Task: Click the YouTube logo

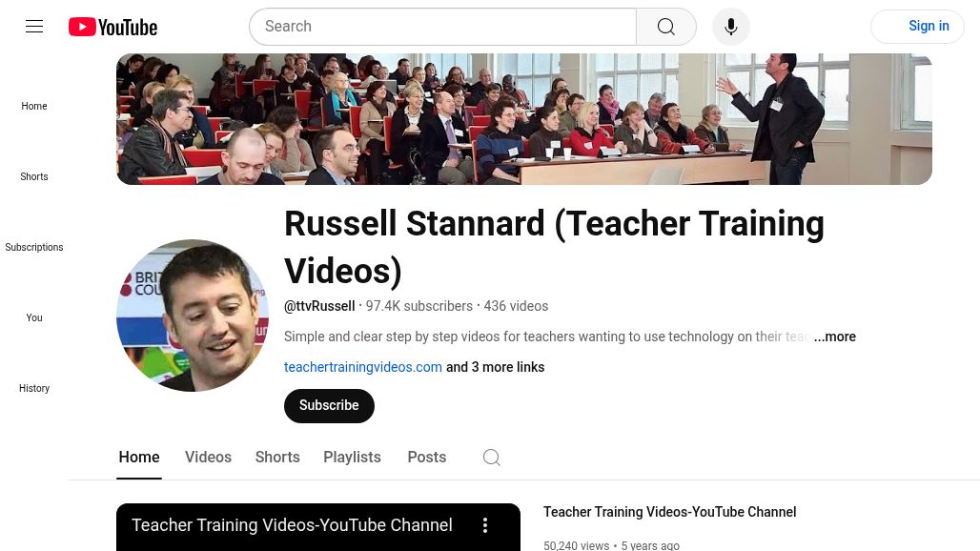Action: tap(113, 27)
